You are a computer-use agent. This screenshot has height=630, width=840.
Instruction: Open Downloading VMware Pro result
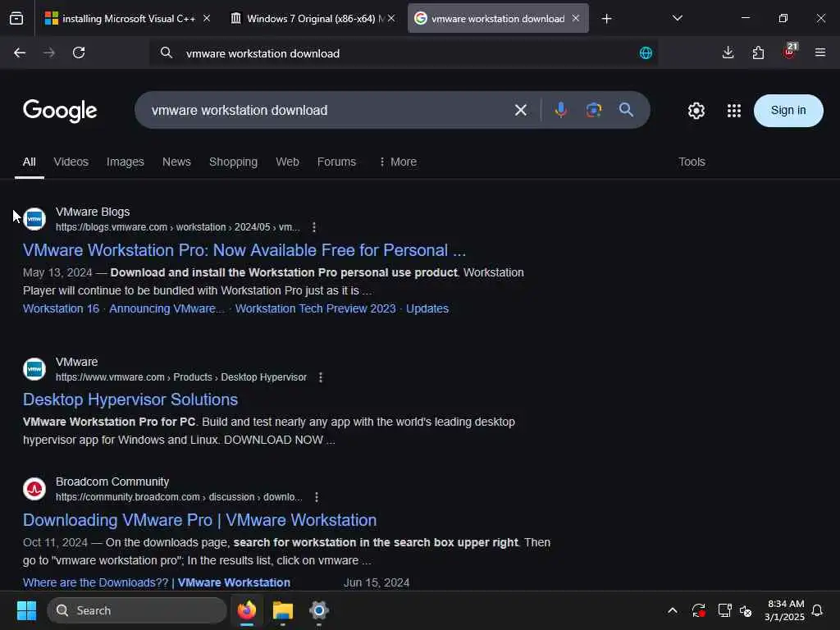200,520
